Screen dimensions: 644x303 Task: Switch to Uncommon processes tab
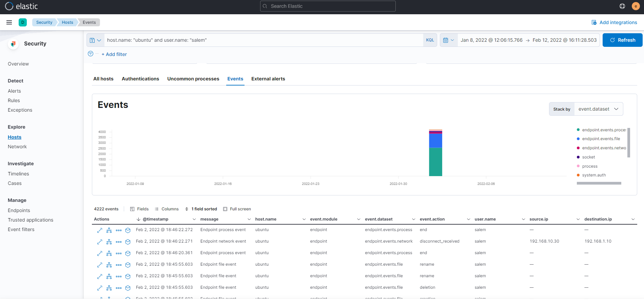(x=193, y=79)
